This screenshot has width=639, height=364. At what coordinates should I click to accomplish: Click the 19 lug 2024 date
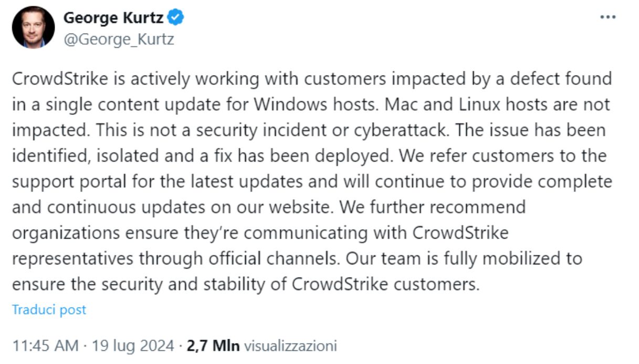click(x=133, y=346)
